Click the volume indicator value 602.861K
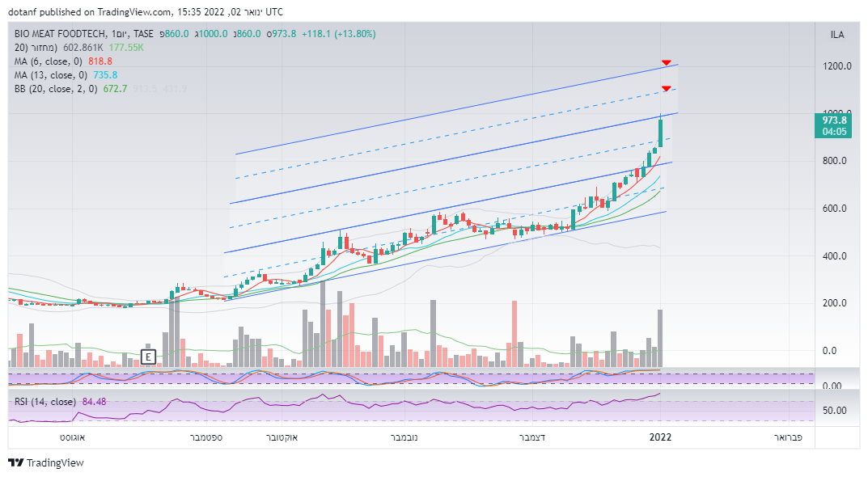 click(x=83, y=48)
